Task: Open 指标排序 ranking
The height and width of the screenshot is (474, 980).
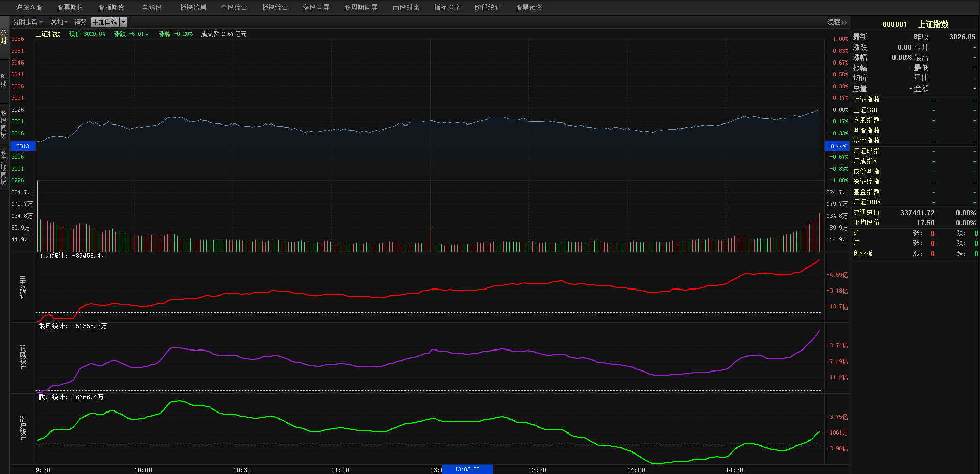Action: [447, 7]
